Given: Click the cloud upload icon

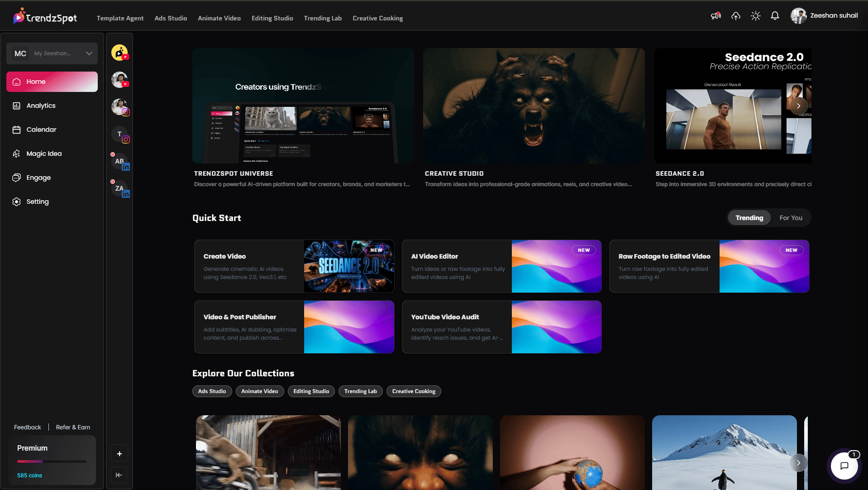Looking at the screenshot, I should click(x=736, y=16).
